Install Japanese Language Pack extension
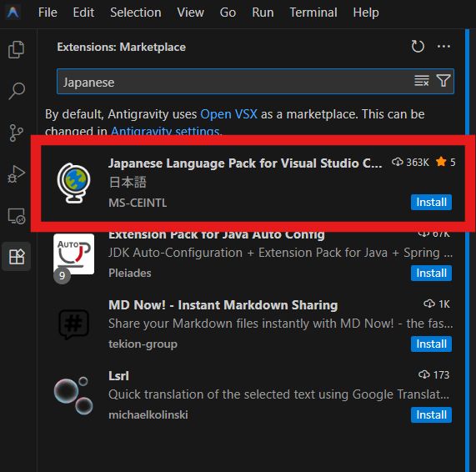 coord(431,203)
